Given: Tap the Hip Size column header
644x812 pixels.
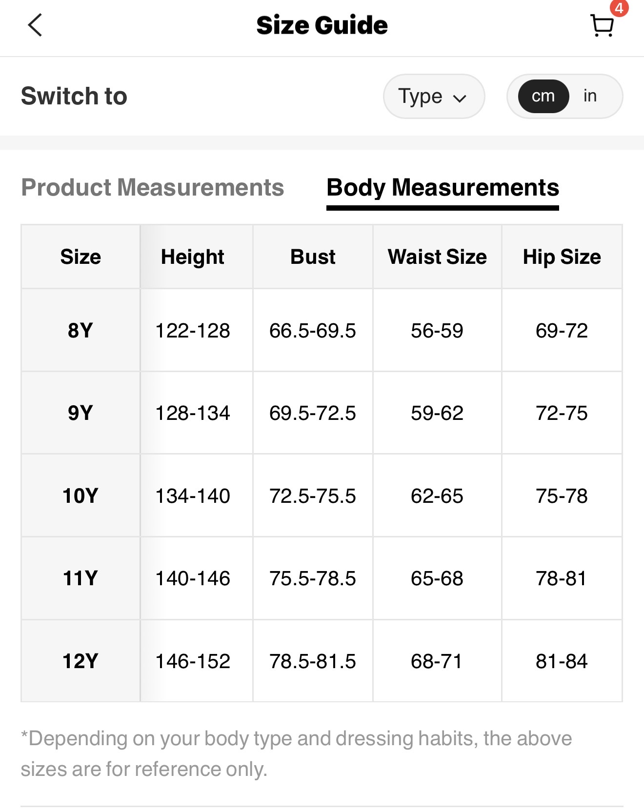Looking at the screenshot, I should (x=562, y=257).
